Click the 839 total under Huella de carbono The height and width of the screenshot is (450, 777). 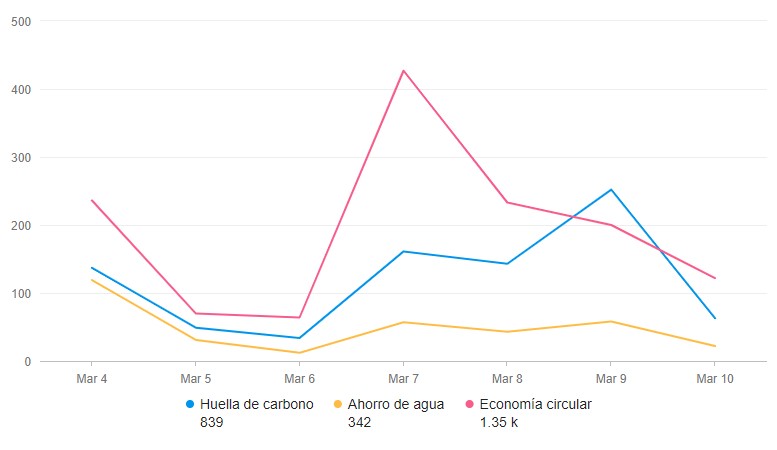[211, 423]
